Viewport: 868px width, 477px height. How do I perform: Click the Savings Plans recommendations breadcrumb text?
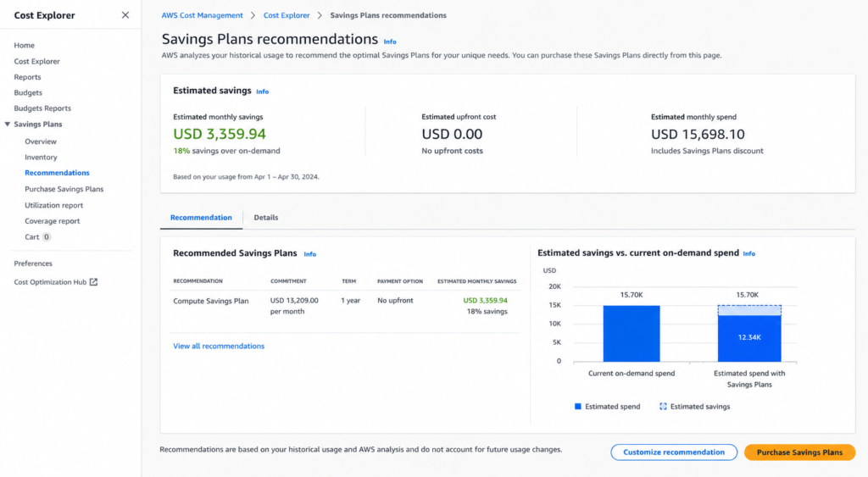[388, 15]
